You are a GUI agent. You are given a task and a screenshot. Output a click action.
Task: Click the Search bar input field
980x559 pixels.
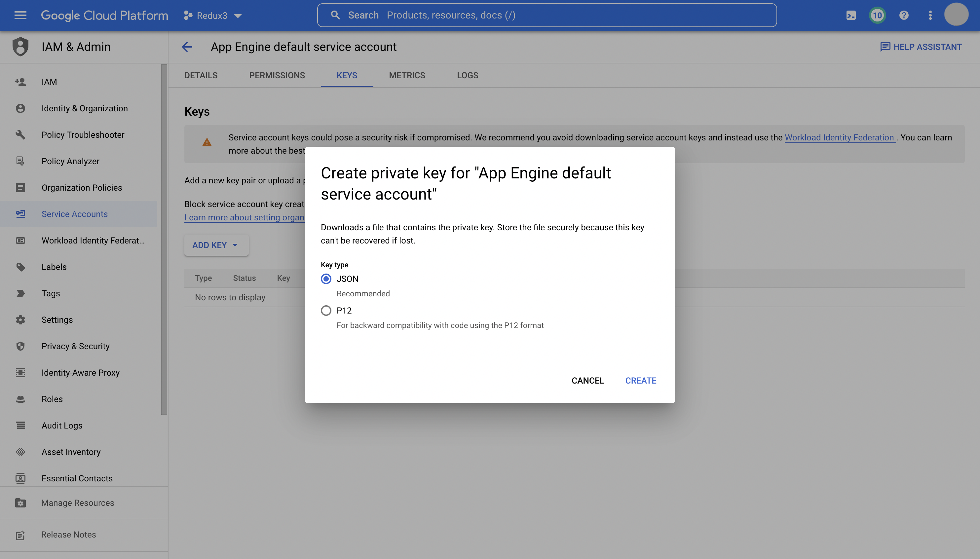tap(547, 16)
